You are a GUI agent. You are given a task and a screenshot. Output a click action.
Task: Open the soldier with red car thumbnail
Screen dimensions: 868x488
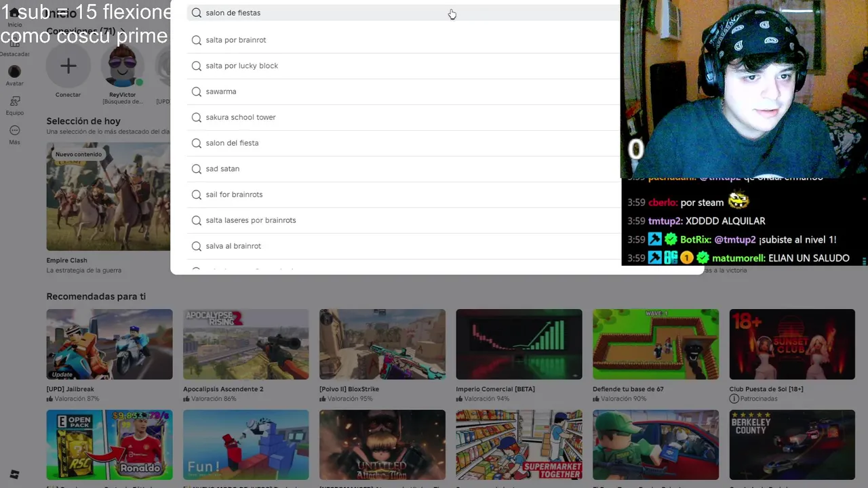[656, 445]
